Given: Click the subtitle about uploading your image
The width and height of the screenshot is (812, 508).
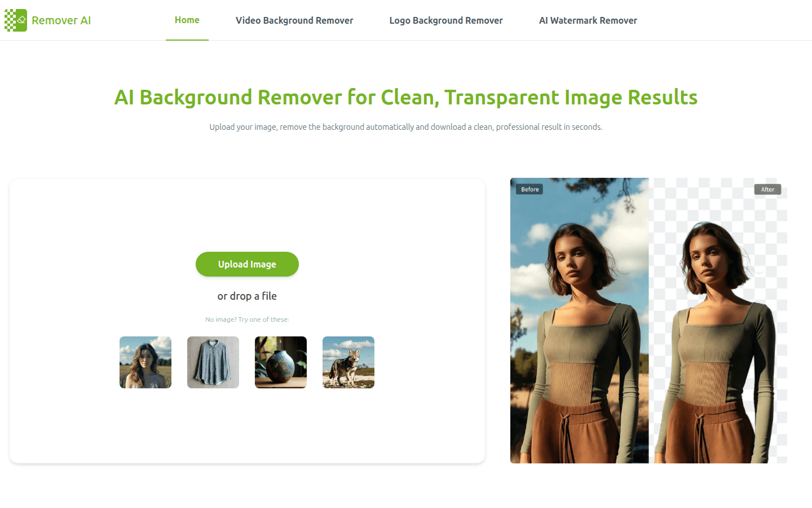Looking at the screenshot, I should coord(406,127).
